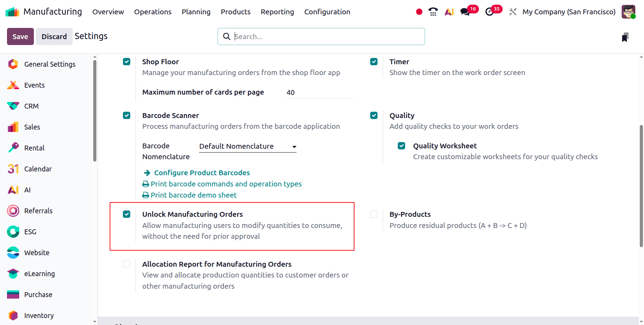Select the Website icon in sidebar
This screenshot has height=325, width=644.
(13, 253)
